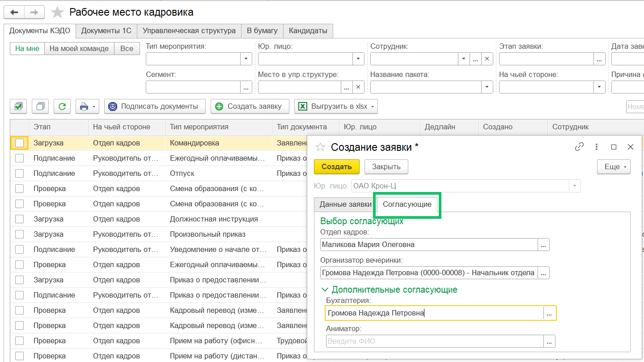Screen dimensions: 644x362
Task: Click the ellipsis of Место в упр.структуре filter
Action: point(347,87)
